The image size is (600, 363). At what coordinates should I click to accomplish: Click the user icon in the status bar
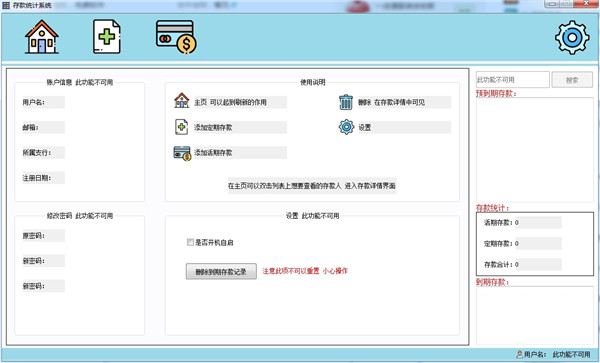(x=519, y=354)
